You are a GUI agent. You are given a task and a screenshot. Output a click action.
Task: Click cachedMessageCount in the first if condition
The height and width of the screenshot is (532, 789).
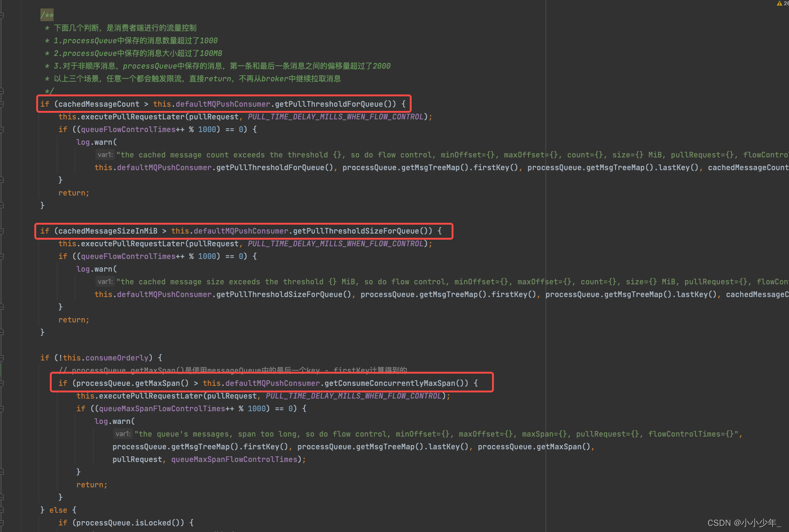coord(99,104)
